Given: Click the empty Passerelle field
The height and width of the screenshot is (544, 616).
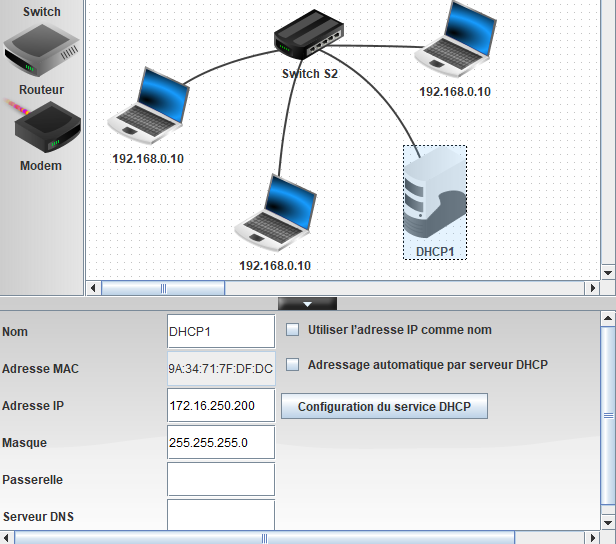Looking at the screenshot, I should [x=220, y=479].
